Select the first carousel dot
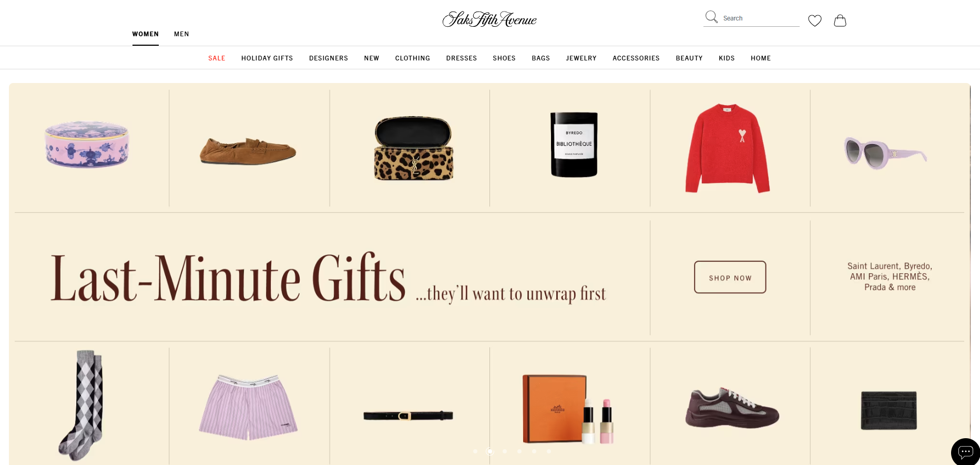980x465 pixels. click(475, 451)
